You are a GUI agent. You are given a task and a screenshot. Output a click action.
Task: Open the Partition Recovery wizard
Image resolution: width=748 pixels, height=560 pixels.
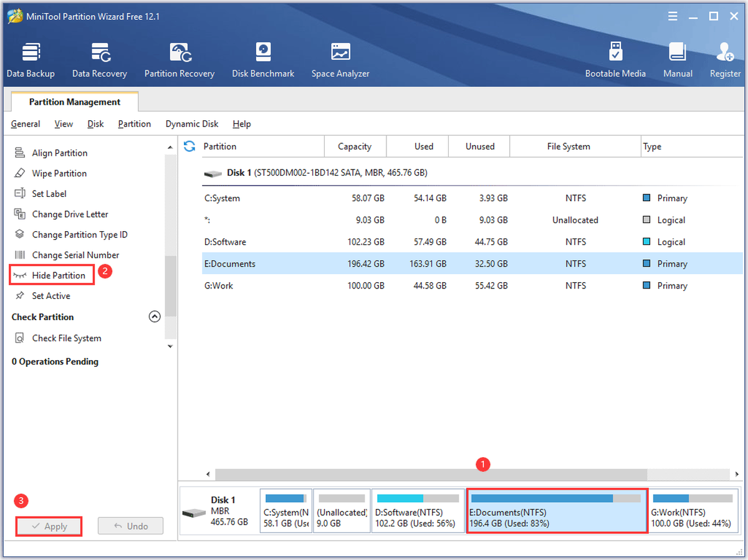point(180,60)
